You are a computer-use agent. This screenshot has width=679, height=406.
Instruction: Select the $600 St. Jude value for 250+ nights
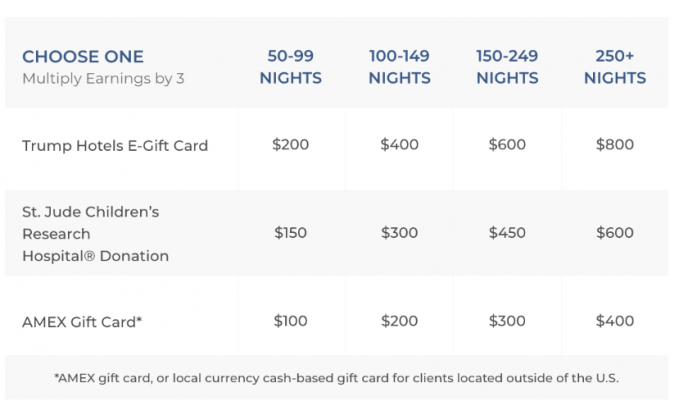tap(615, 233)
